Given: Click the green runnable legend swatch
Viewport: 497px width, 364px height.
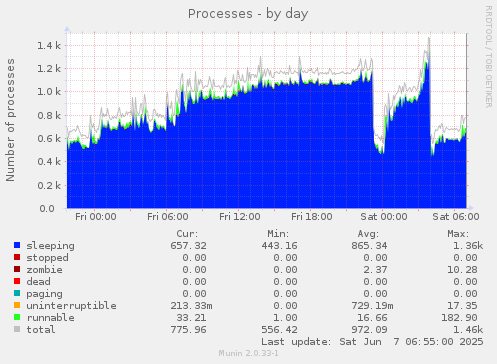Looking at the screenshot, I should point(17,317).
